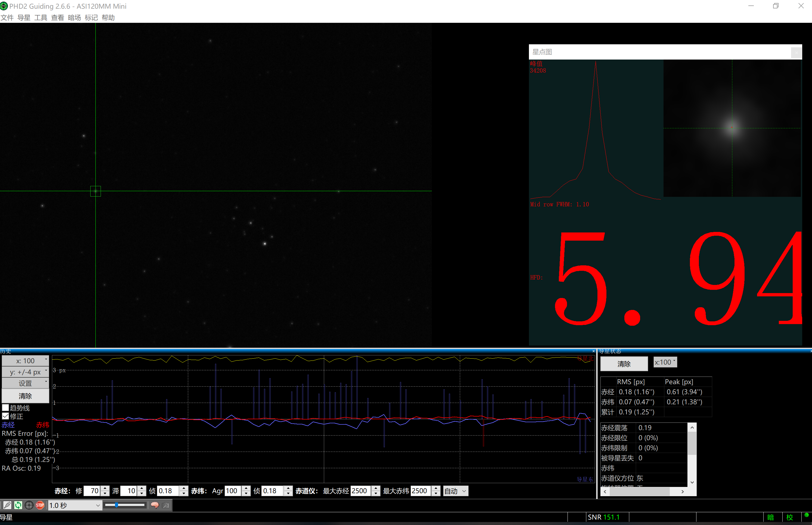Increase RA aggressiveness 70 with up arrow
The height and width of the screenshot is (525, 812).
pos(105,489)
